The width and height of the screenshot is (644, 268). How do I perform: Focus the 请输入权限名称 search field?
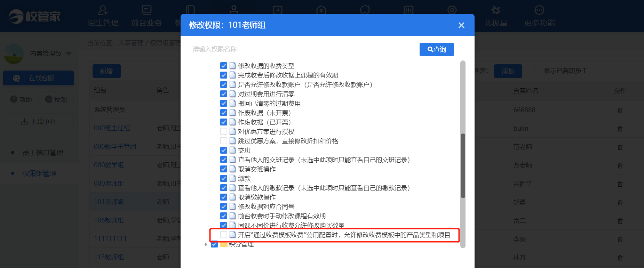click(x=304, y=49)
